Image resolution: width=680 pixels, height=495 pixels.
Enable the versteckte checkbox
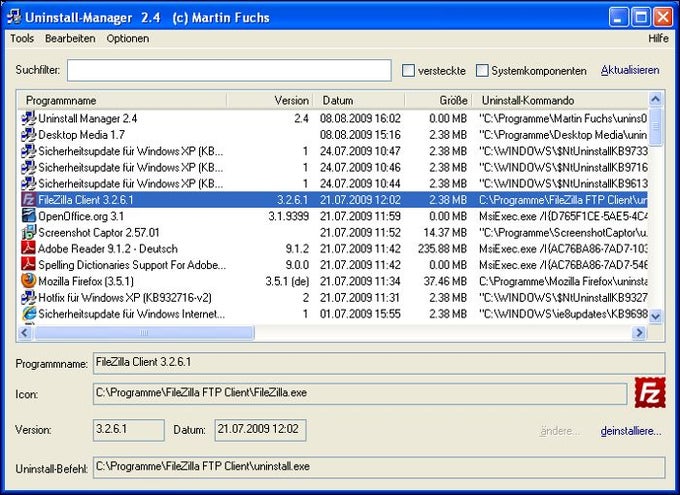(x=408, y=70)
